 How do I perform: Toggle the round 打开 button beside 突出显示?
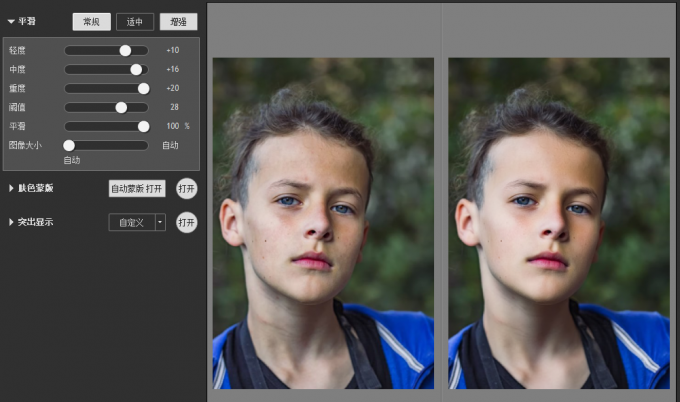pos(186,222)
